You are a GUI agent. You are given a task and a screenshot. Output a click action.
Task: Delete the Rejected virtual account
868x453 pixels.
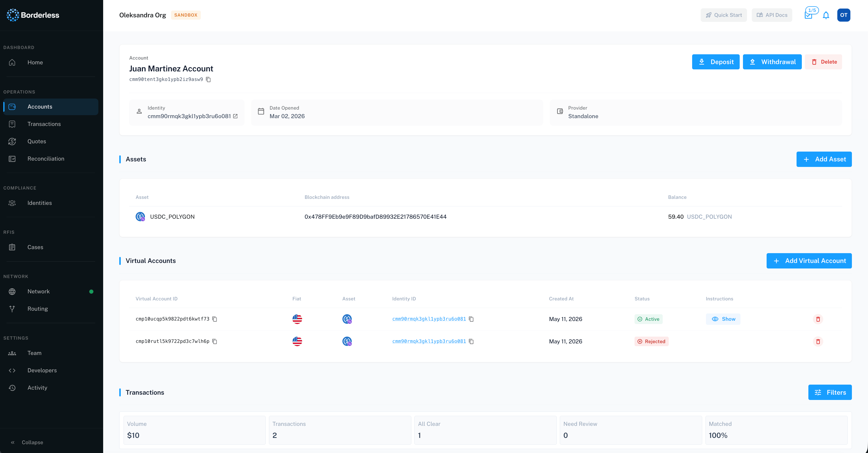pyautogui.click(x=818, y=342)
